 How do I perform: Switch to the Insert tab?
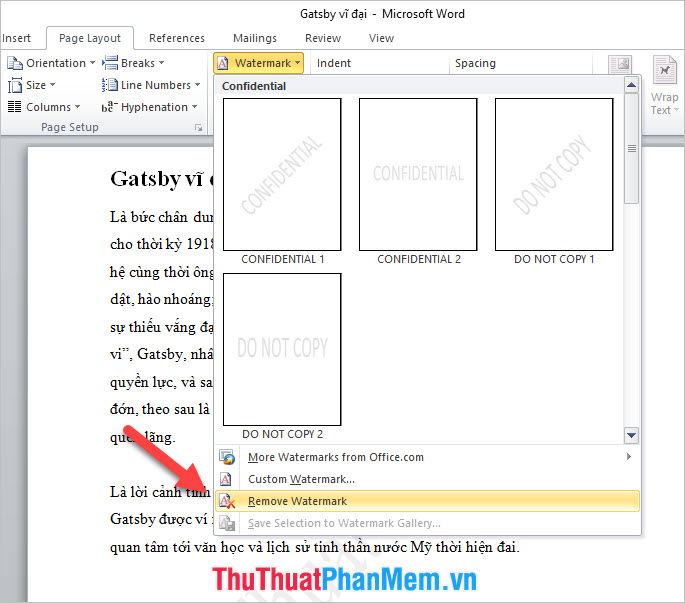16,38
